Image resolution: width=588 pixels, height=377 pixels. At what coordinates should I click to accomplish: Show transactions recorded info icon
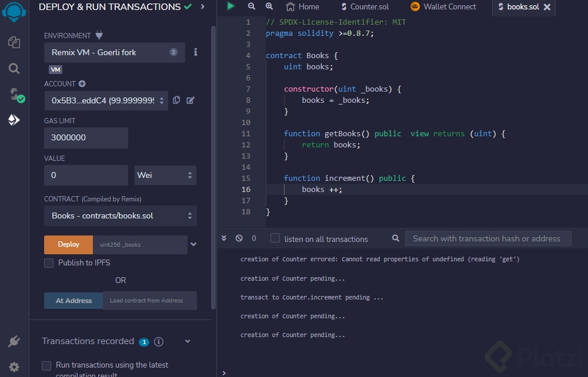[159, 341]
